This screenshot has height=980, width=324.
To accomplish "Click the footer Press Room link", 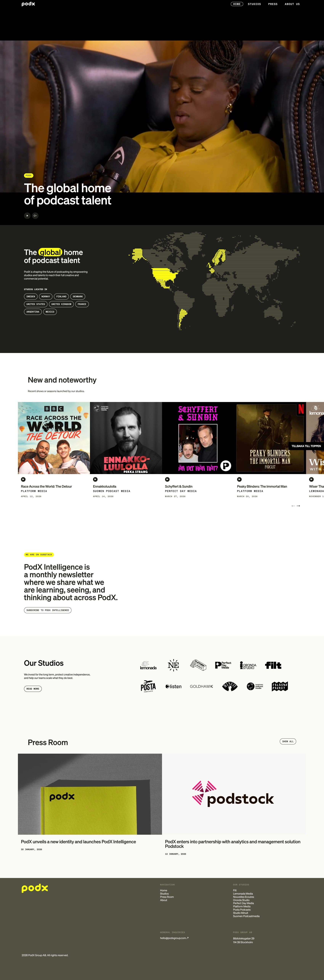I will (167, 897).
